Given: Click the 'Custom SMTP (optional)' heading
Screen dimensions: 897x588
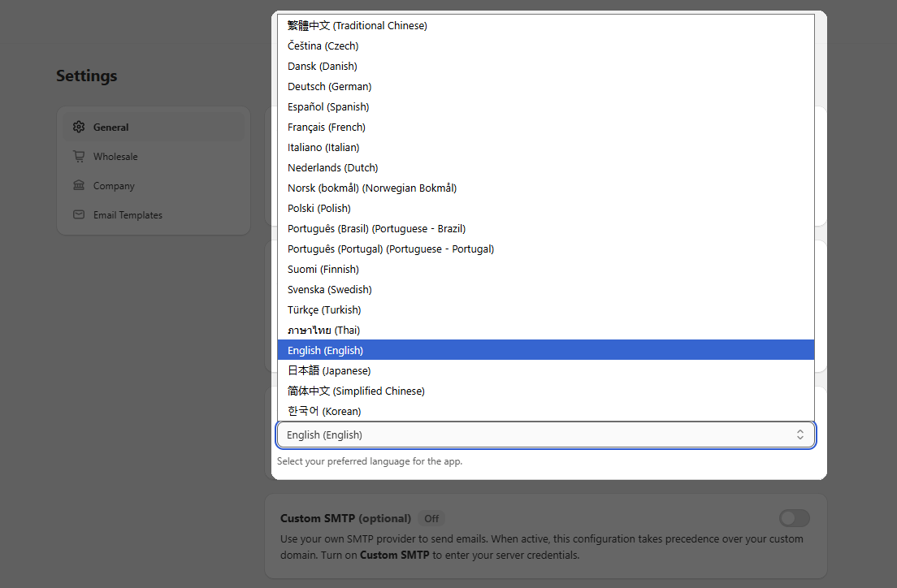Looking at the screenshot, I should 345,519.
